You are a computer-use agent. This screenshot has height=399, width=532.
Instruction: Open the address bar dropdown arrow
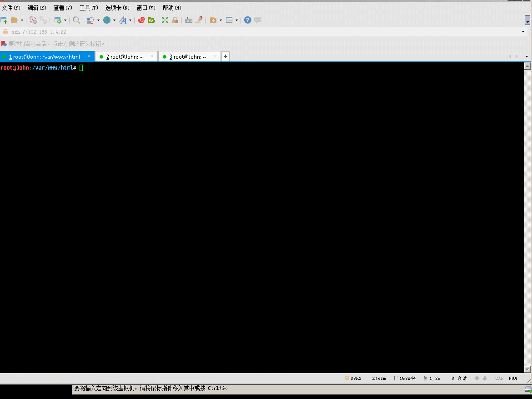coord(523,31)
